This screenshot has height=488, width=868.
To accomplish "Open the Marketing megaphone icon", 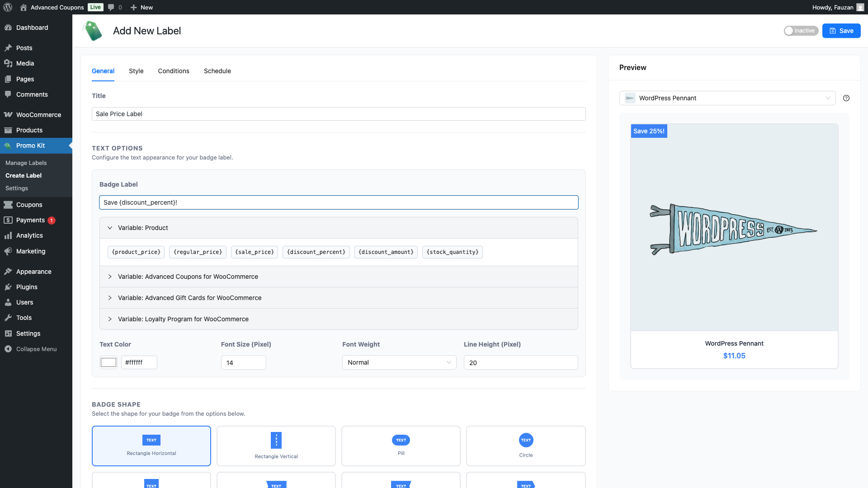I will (8, 251).
